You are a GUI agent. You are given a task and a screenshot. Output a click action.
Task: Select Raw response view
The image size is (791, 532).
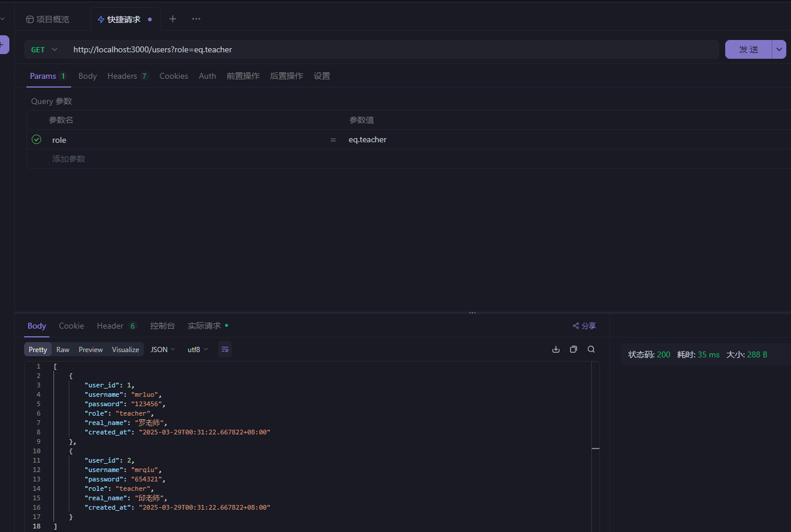(63, 349)
